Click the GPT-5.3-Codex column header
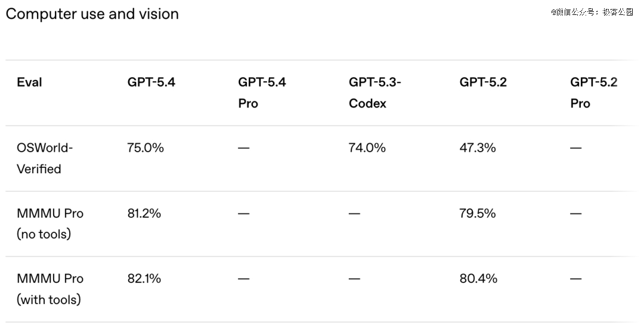This screenshot has height=329, width=644. [374, 93]
